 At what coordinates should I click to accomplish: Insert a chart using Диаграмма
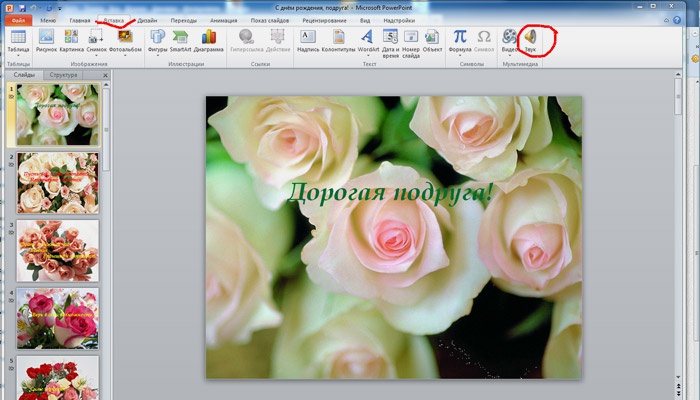click(209, 39)
